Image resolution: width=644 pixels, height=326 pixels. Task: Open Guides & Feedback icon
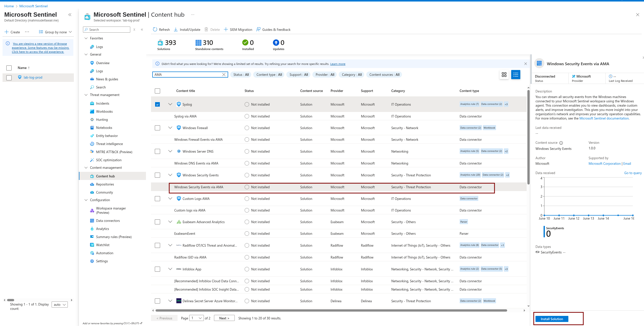[258, 30]
